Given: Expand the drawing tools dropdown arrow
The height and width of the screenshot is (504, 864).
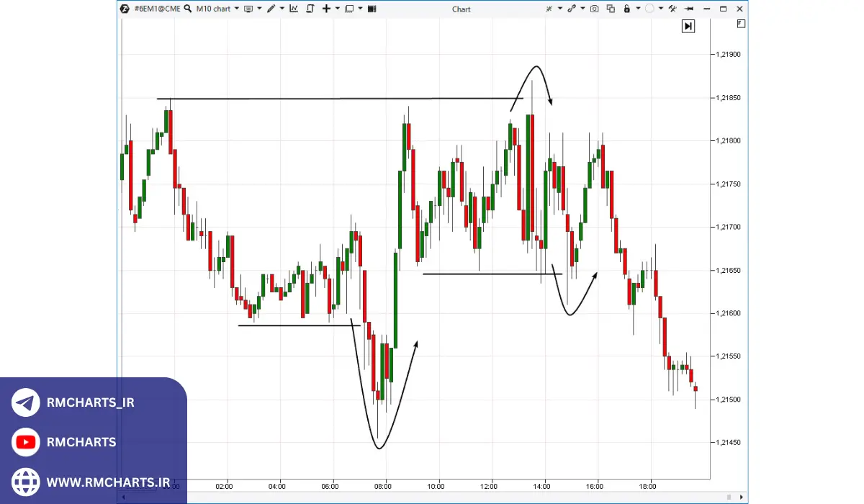Looking at the screenshot, I should click(282, 9).
